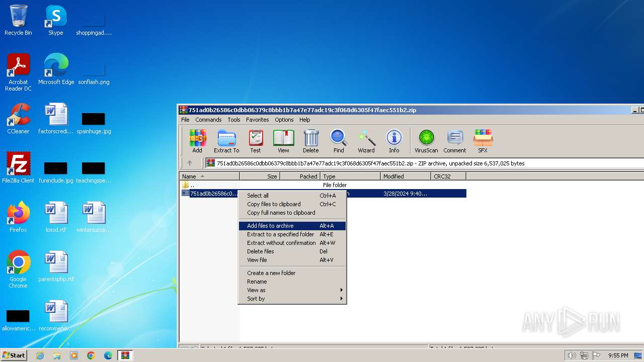644x362 pixels.
Task: Click the Start button
Action: click(14, 355)
